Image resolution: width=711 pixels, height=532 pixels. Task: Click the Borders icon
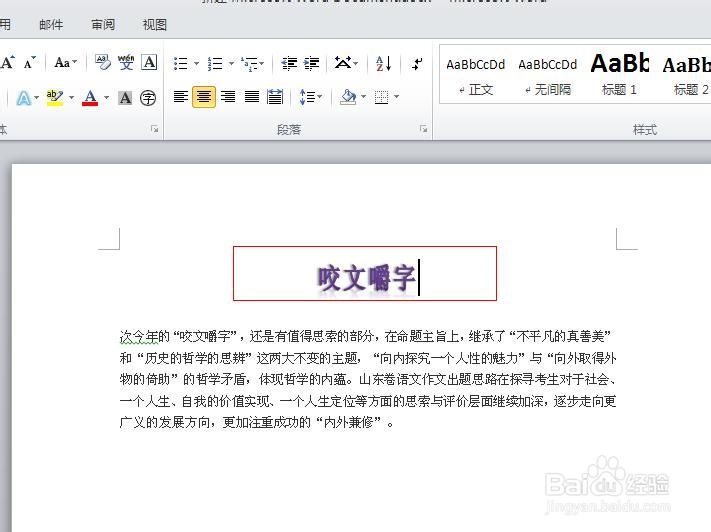(x=382, y=97)
